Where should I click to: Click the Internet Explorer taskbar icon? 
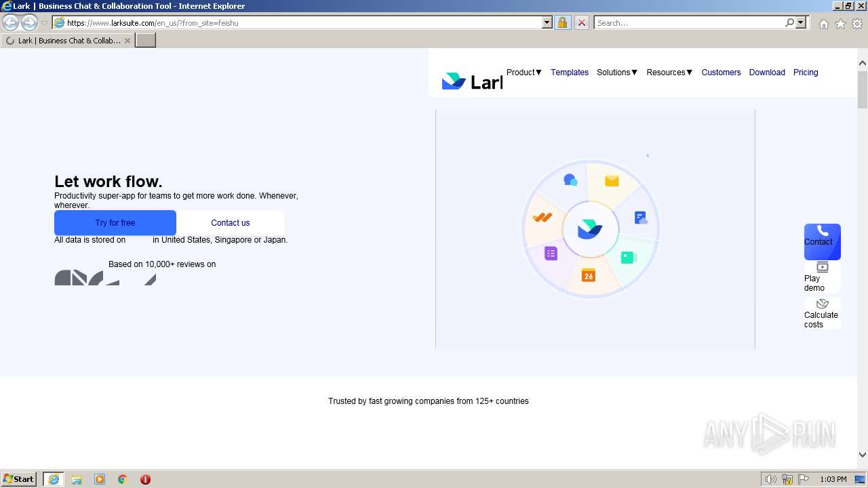click(53, 479)
